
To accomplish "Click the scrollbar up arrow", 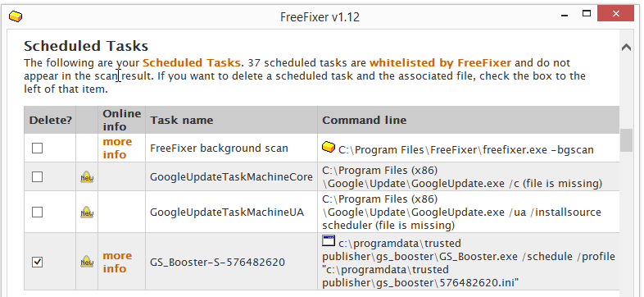I will (626, 48).
